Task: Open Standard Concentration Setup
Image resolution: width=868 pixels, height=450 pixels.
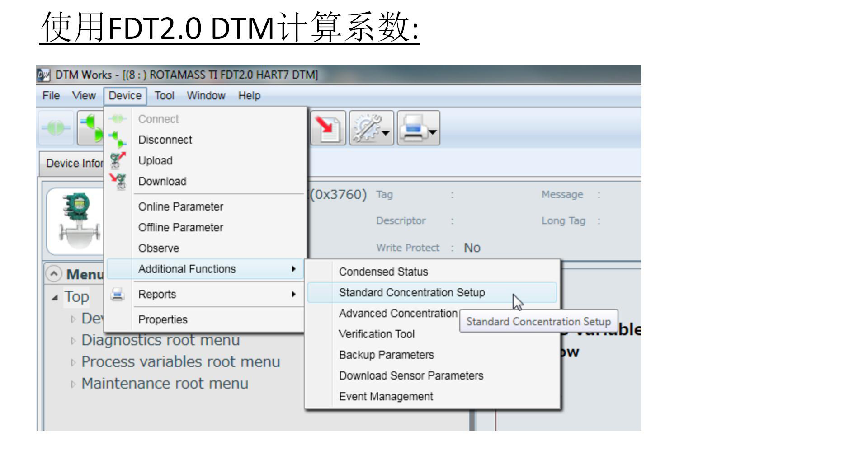Action: tap(432, 293)
